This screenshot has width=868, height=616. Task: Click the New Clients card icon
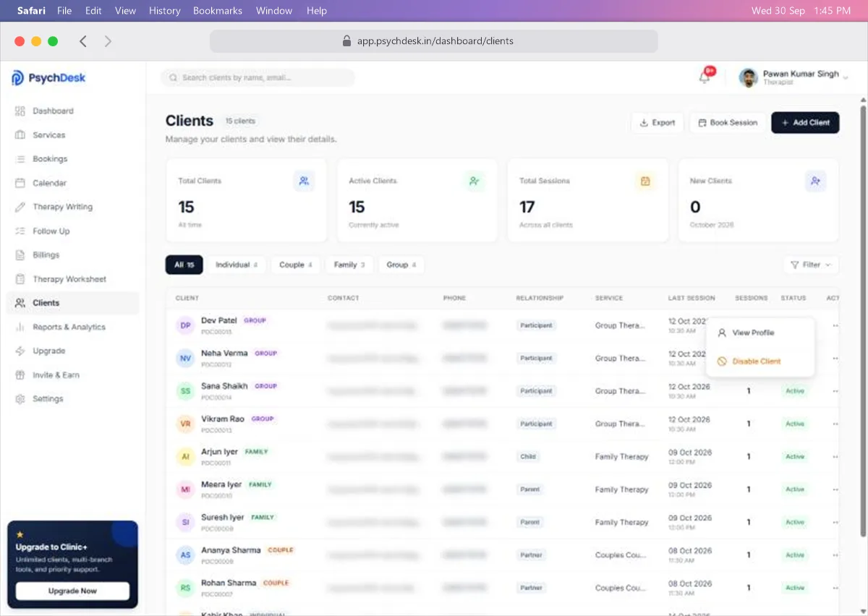tap(816, 181)
